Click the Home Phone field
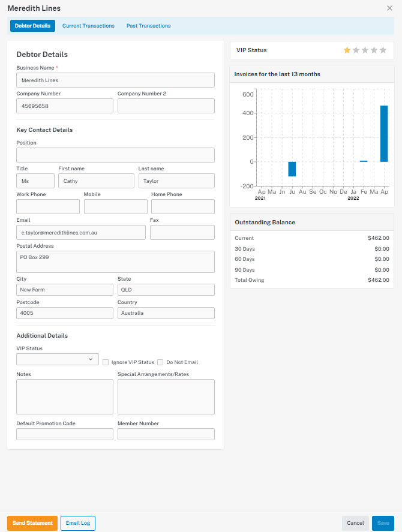 183,207
